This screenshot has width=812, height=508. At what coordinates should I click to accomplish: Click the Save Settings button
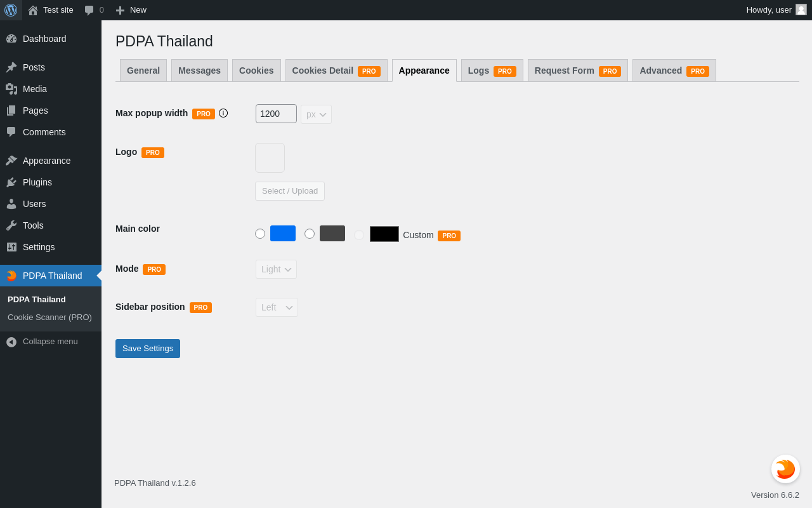148,349
